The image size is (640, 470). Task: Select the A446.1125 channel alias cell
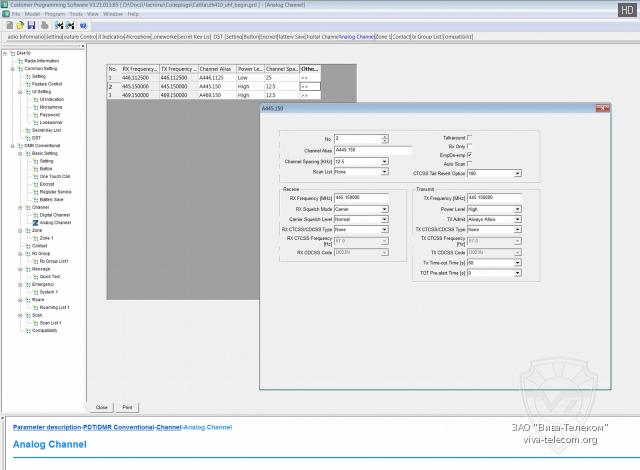pos(217,78)
